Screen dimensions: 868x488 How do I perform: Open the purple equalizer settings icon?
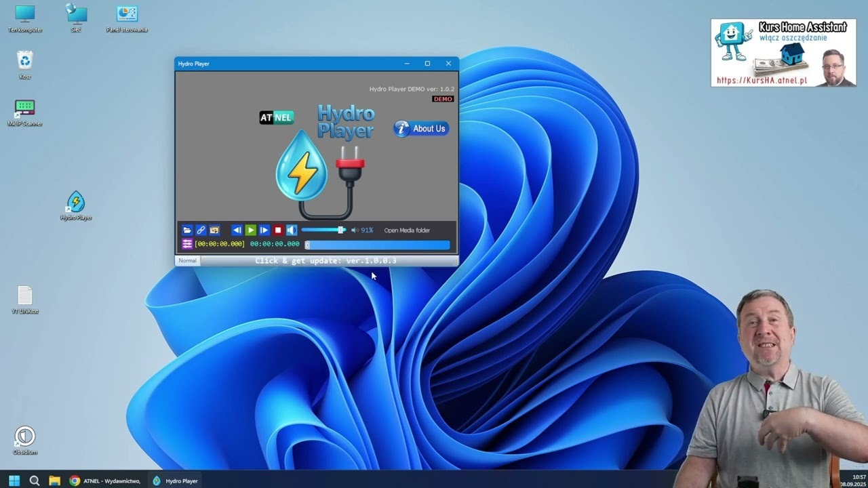(x=187, y=244)
